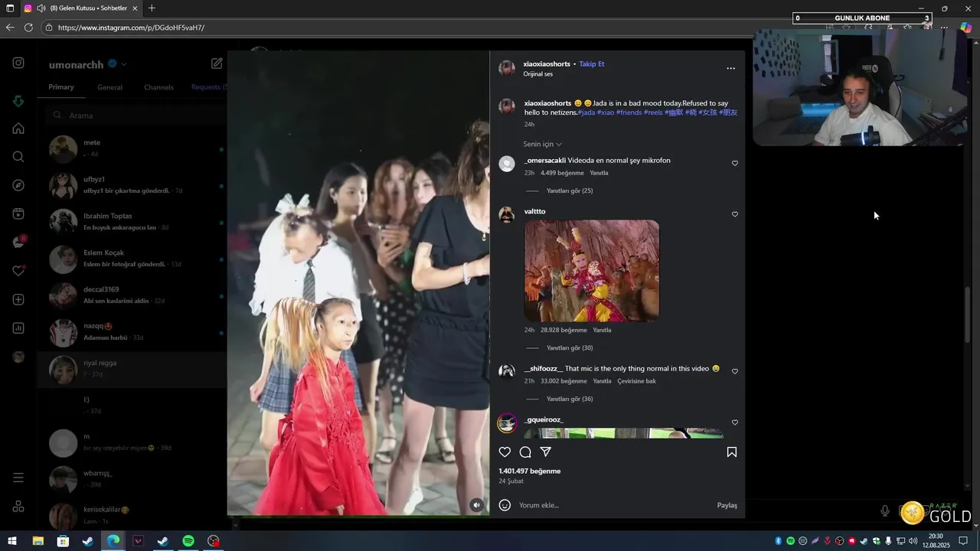Open the three-dot post options menu
This screenshot has height=551, width=980.
click(x=730, y=68)
